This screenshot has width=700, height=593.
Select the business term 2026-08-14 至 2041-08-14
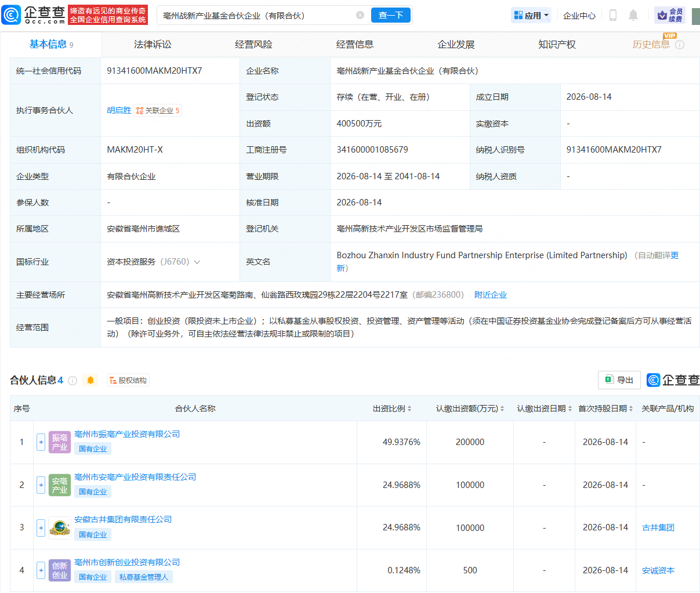pyautogui.click(x=388, y=176)
